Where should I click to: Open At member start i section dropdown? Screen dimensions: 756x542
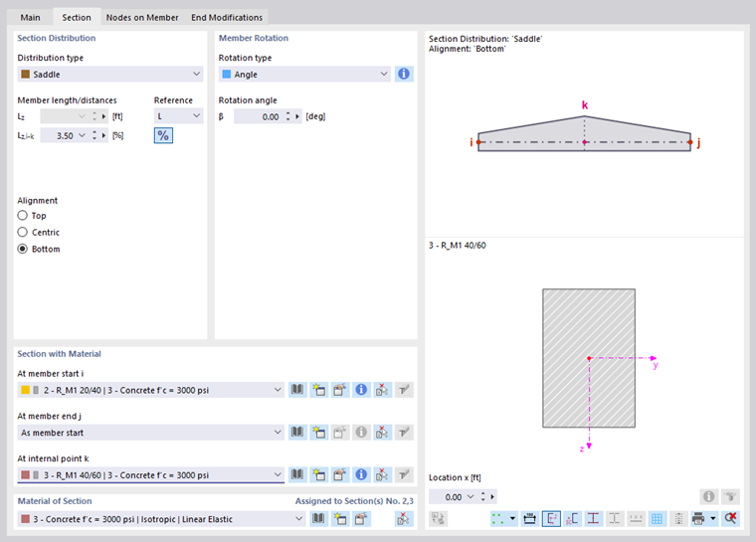click(x=150, y=390)
